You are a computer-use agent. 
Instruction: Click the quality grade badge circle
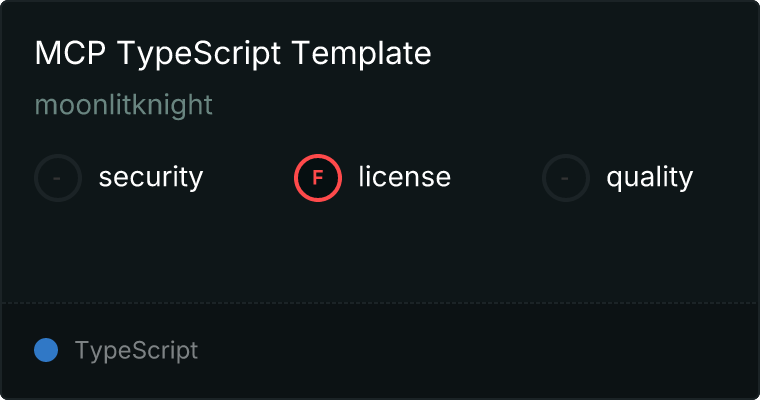click(x=566, y=178)
